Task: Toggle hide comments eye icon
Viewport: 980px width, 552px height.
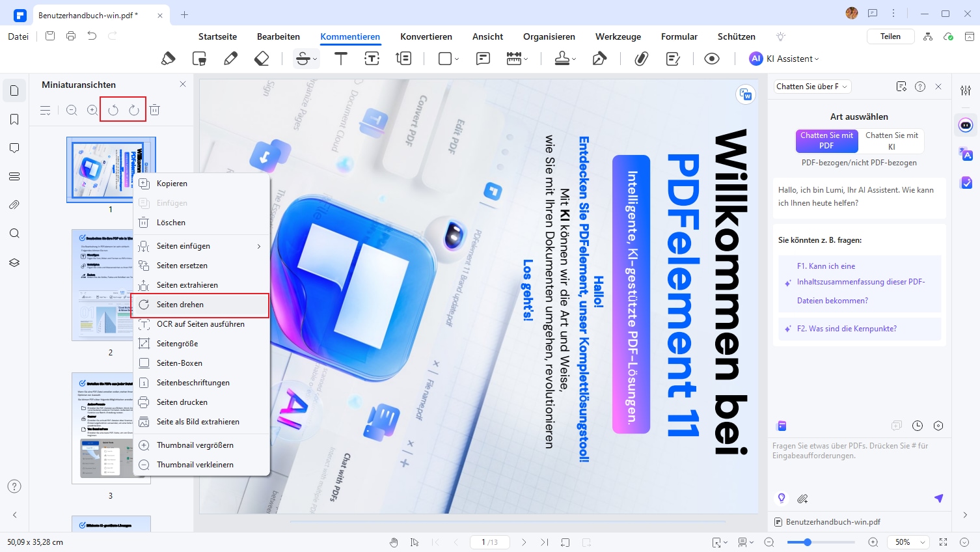Action: coord(712,59)
